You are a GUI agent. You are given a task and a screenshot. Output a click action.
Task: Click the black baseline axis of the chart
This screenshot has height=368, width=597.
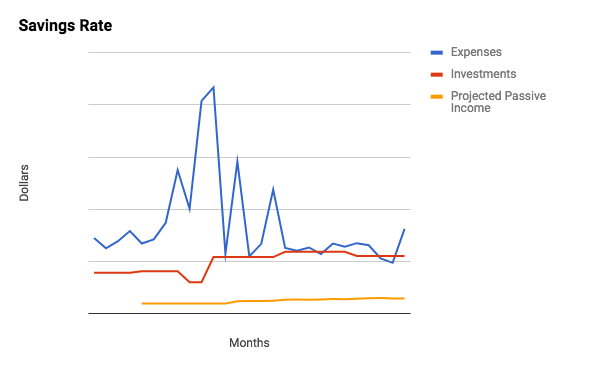pos(249,314)
